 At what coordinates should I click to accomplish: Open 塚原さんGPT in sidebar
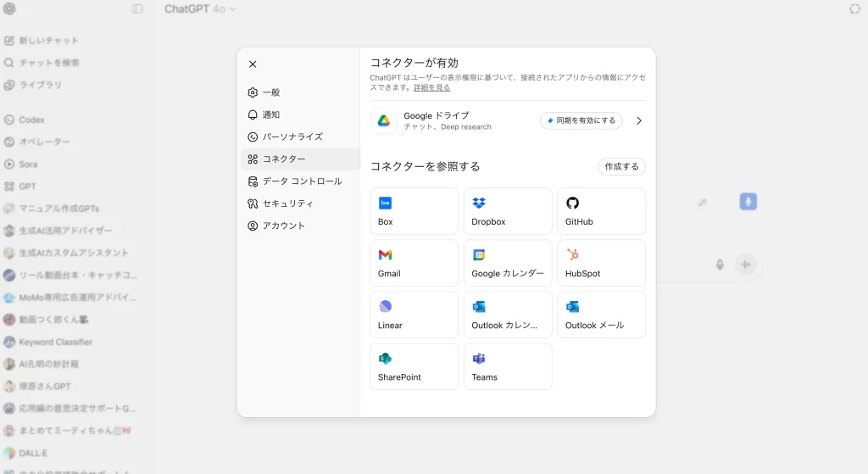coord(37,386)
